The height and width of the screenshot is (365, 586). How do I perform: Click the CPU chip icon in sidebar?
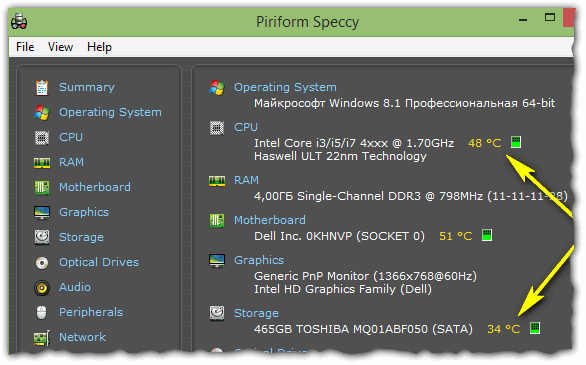point(42,137)
